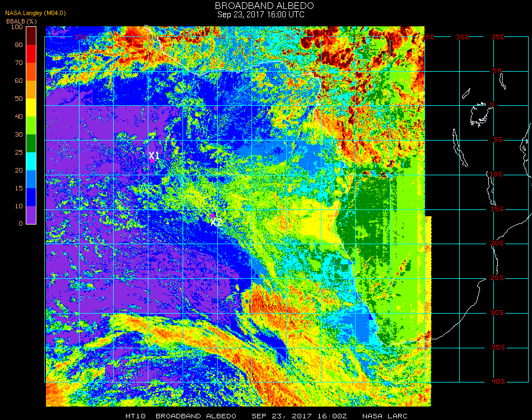Click the 20S latitude label
The image size is (532, 420).
click(x=497, y=244)
